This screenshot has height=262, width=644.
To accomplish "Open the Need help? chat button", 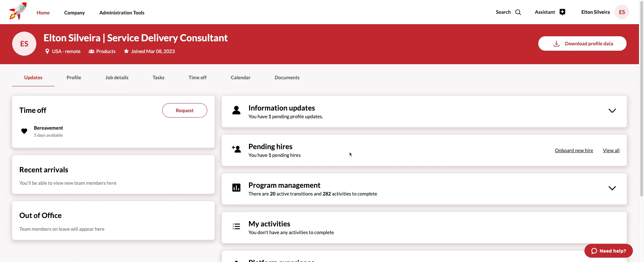I will click(x=608, y=251).
